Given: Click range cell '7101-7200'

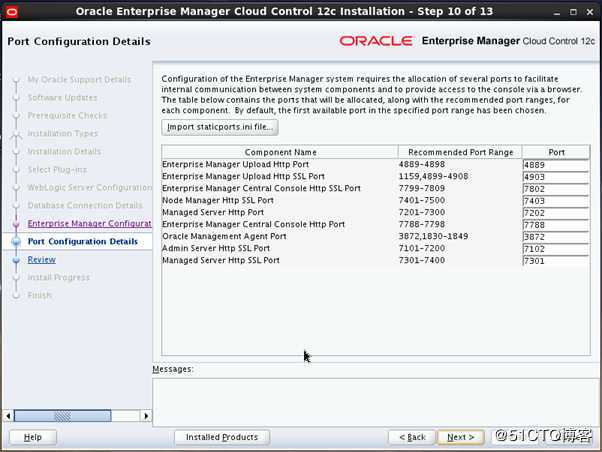Looking at the screenshot, I should [x=422, y=248].
